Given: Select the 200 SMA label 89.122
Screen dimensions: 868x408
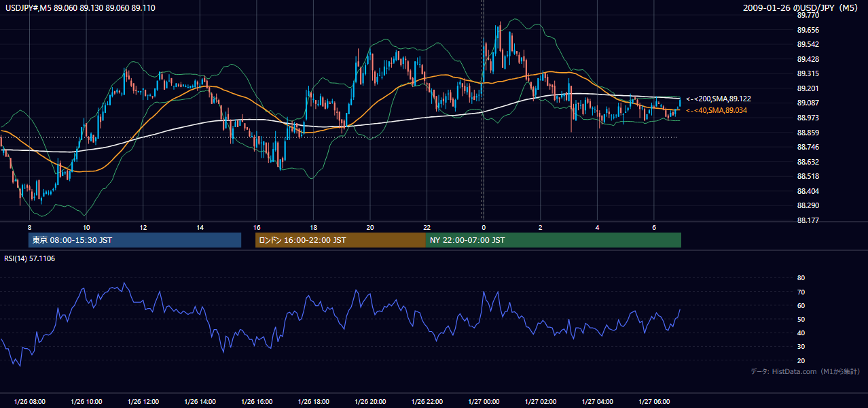Looking at the screenshot, I should (x=718, y=99).
